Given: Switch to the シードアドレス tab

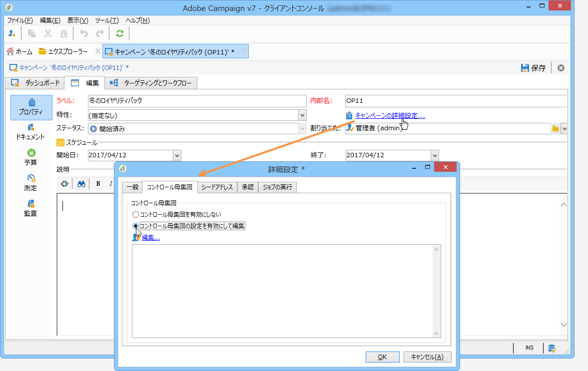Looking at the screenshot, I should [x=217, y=187].
